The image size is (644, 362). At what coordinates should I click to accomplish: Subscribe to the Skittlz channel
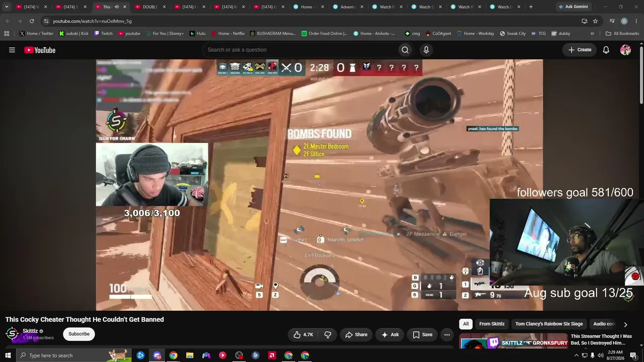click(79, 334)
